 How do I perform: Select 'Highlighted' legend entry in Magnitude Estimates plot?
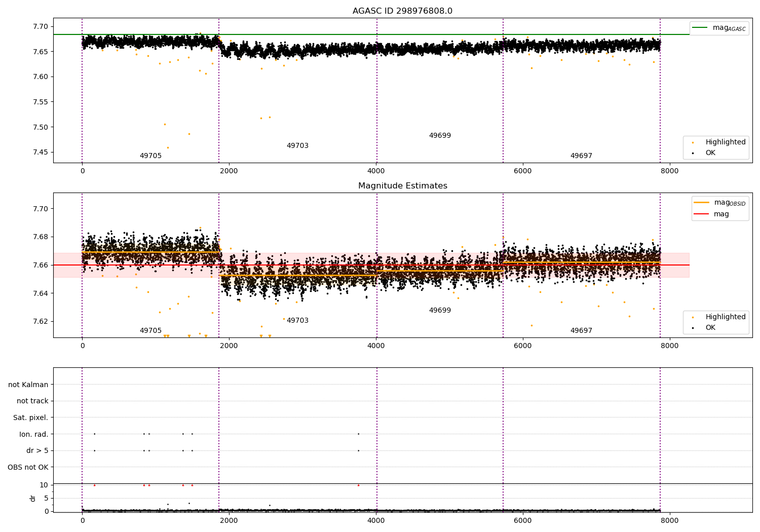[x=726, y=317]
